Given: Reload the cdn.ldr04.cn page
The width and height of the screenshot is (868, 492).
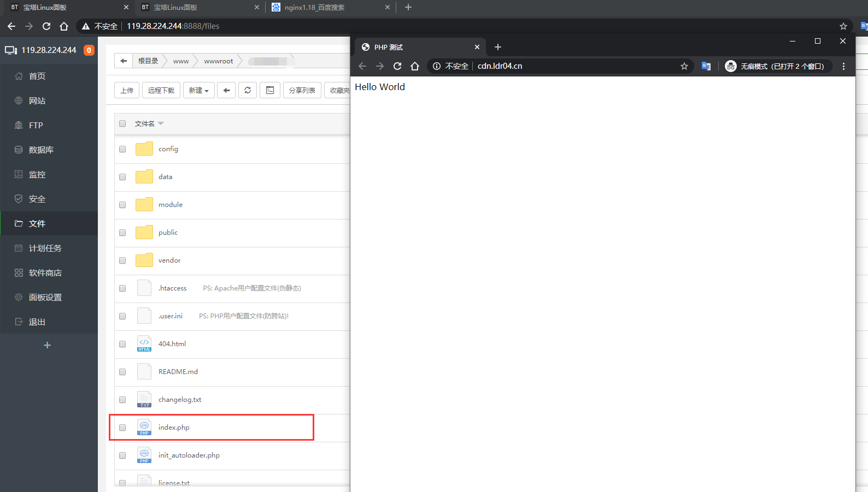Looking at the screenshot, I should coord(397,66).
